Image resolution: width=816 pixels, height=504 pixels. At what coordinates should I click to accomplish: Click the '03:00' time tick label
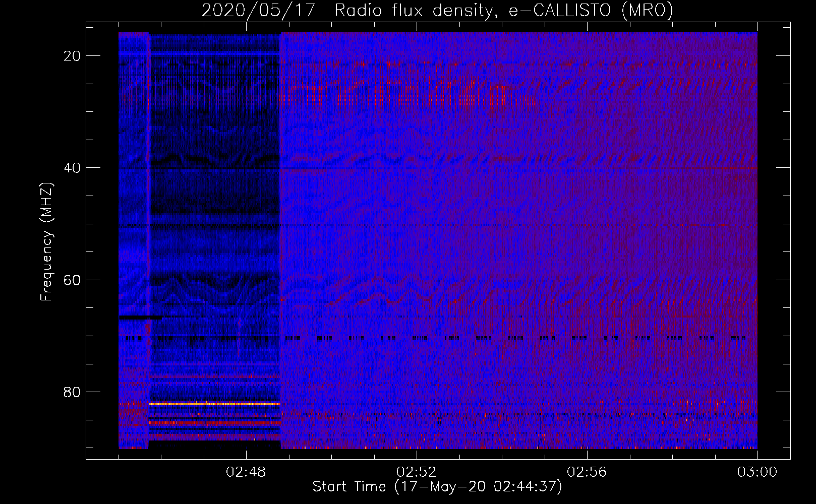[x=757, y=472]
